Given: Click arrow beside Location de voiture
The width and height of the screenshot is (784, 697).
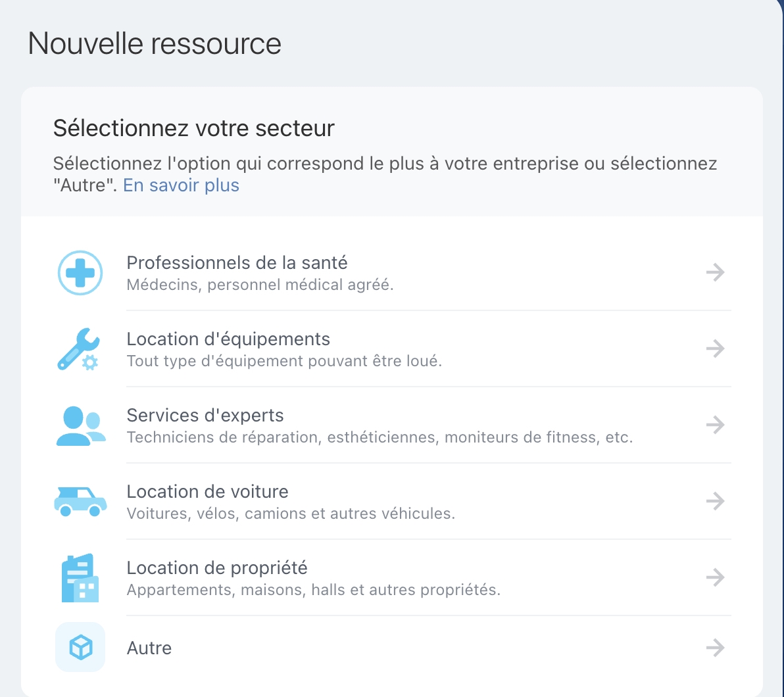Looking at the screenshot, I should point(715,501).
